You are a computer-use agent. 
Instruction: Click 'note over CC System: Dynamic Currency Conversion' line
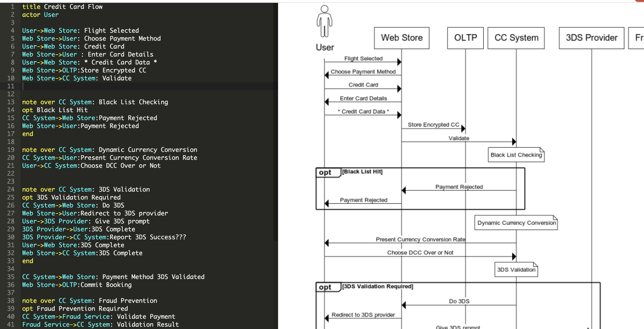point(110,150)
